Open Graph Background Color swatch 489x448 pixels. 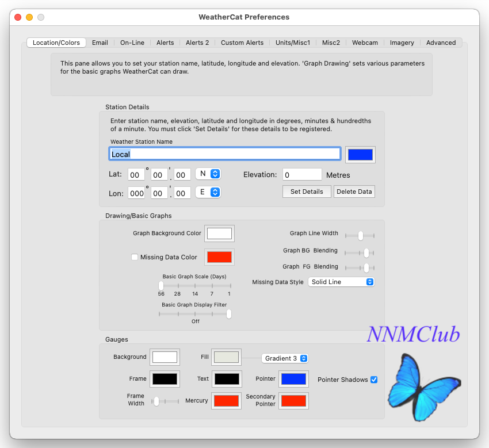tap(219, 233)
